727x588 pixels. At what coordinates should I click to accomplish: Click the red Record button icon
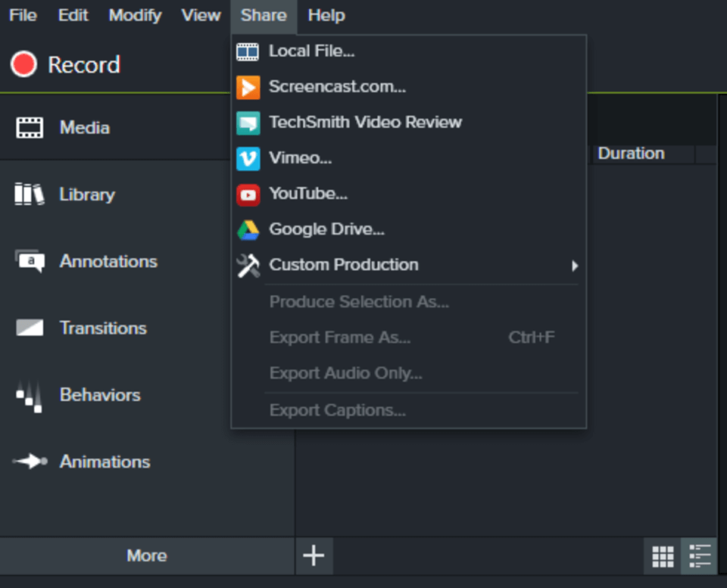point(23,64)
